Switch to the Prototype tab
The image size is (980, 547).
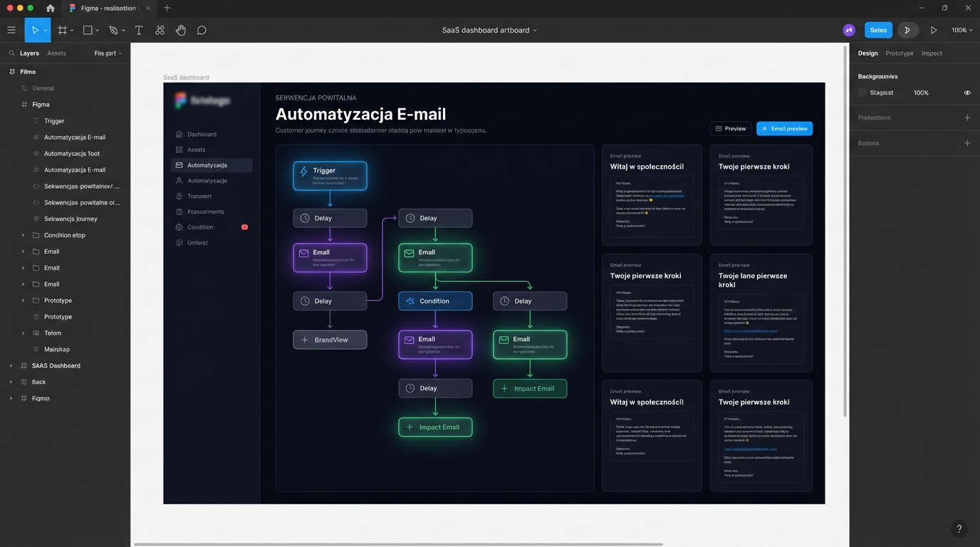point(899,53)
